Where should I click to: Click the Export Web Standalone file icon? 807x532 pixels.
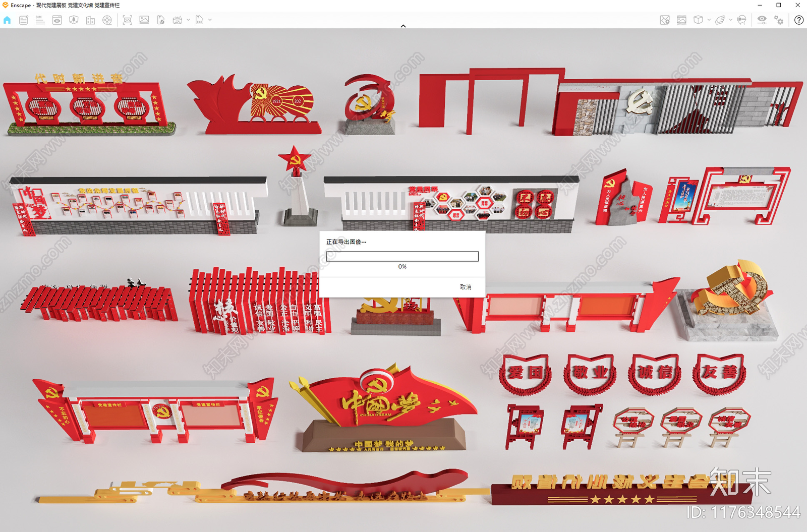pos(161,20)
